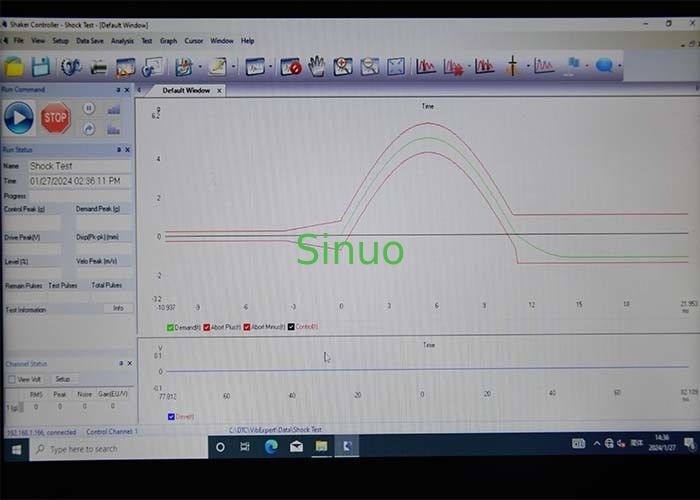The height and width of the screenshot is (500, 700).
Task: Open the Data Save menu
Action: tap(90, 41)
